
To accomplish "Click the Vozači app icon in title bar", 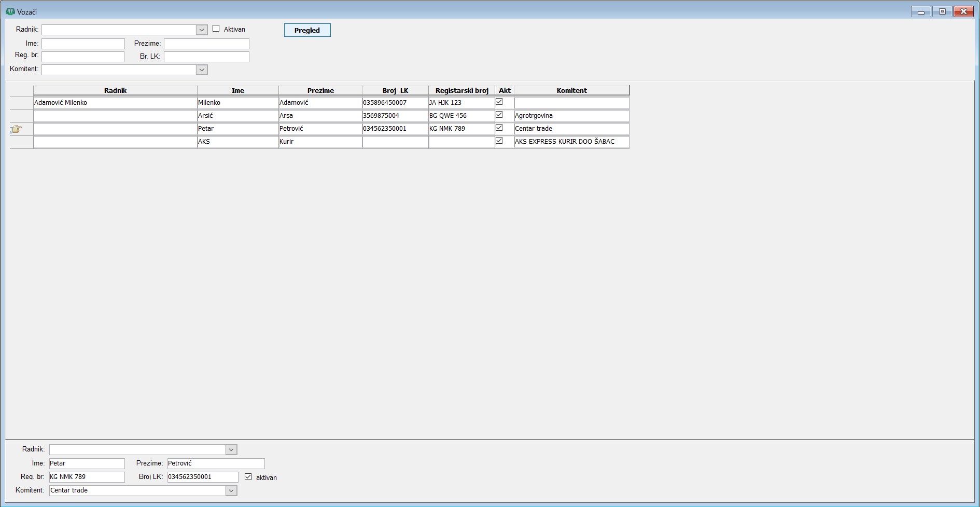I will pyautogui.click(x=10, y=11).
